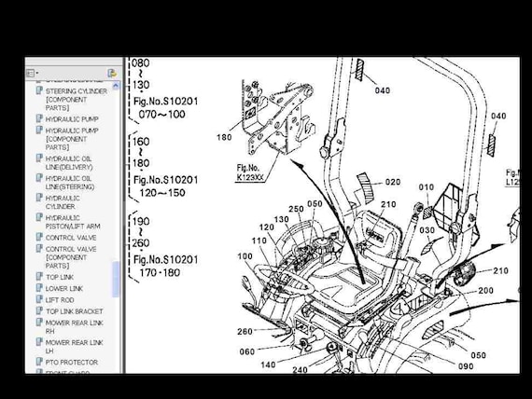Click the bookmarks scrollbar up arrow
The height and width of the screenshot is (399, 532).
116,86
